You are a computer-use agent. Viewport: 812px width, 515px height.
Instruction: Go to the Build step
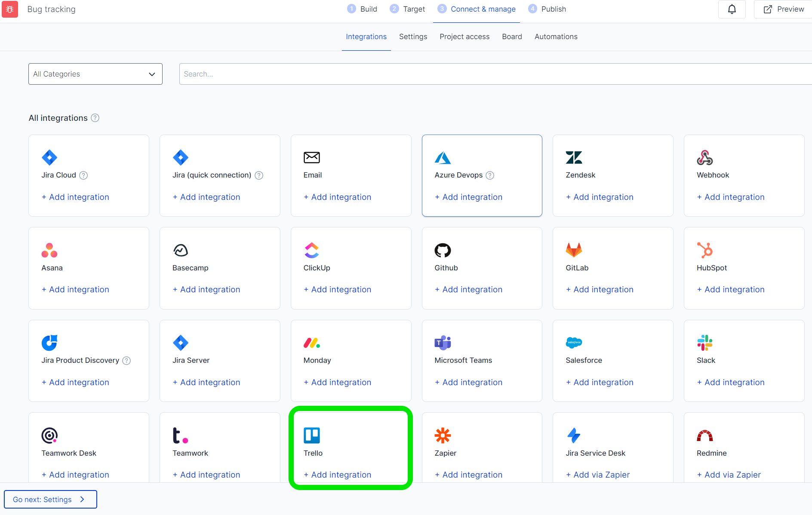click(x=362, y=9)
